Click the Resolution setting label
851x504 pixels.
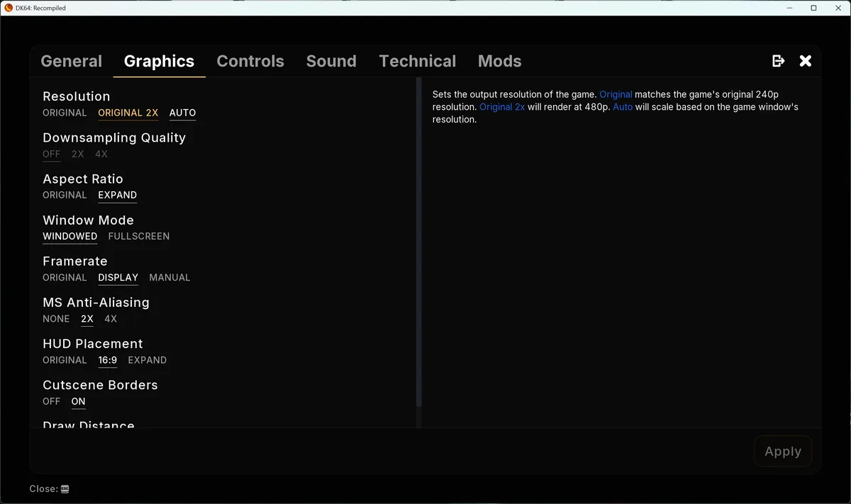pyautogui.click(x=77, y=96)
